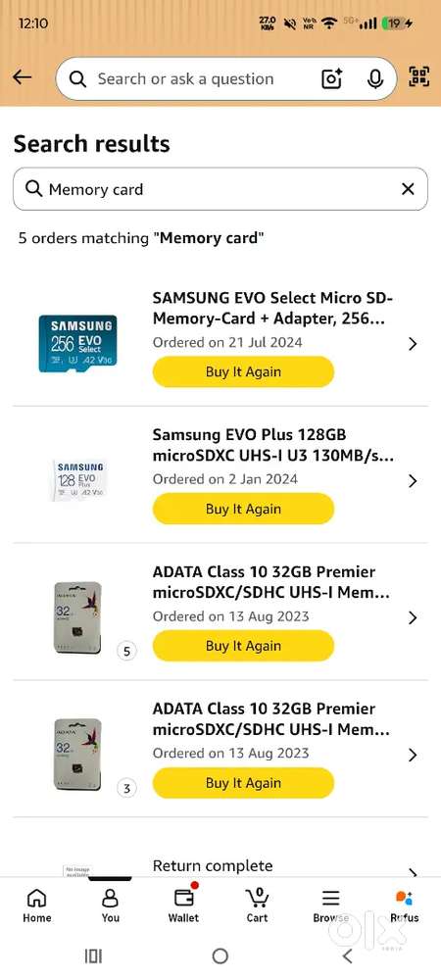Expand Samsung EVO Select order chevron
The height and width of the screenshot is (980, 441).
413,344
